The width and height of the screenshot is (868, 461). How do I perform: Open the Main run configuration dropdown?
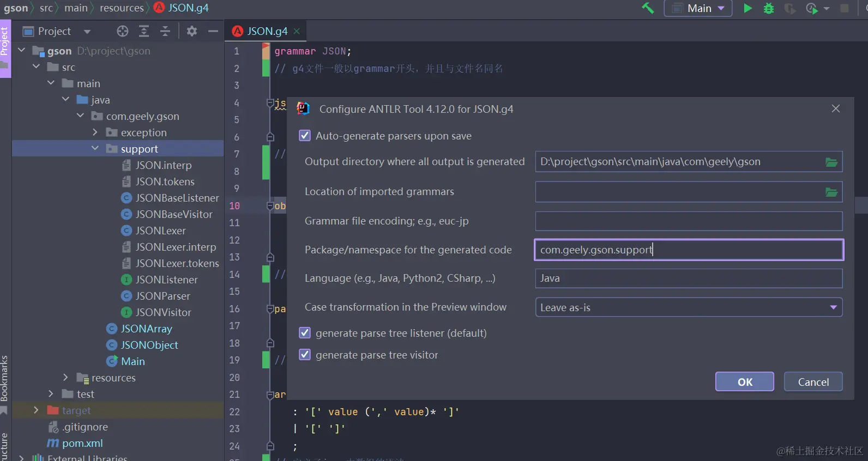point(698,8)
